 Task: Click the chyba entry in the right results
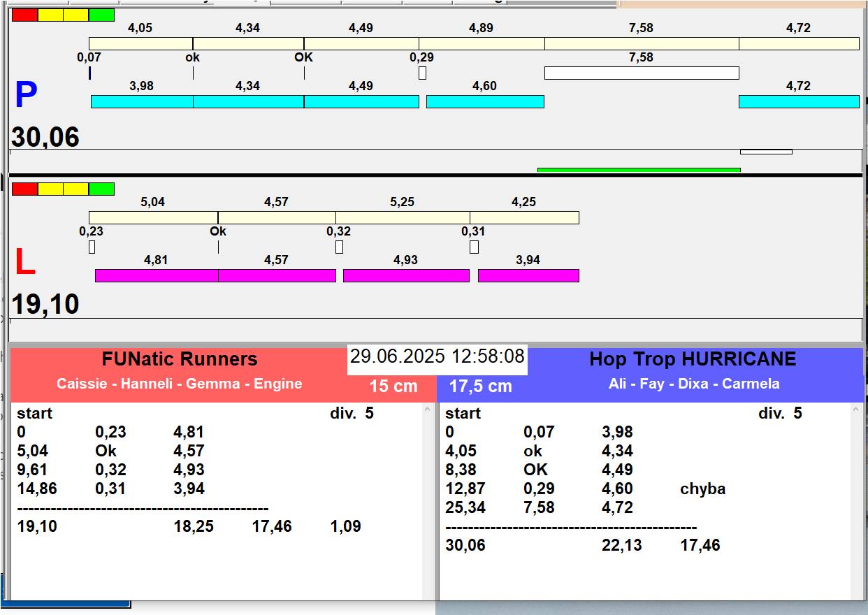point(702,489)
